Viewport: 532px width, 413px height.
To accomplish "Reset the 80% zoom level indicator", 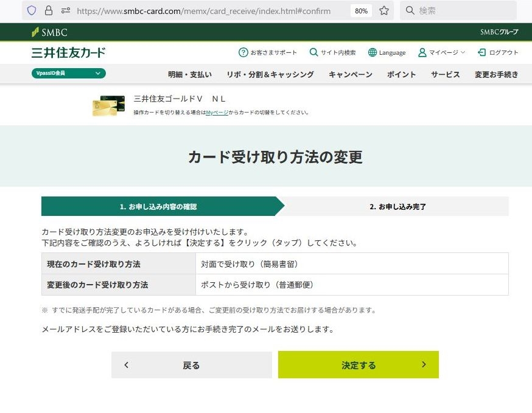I will pyautogui.click(x=361, y=11).
